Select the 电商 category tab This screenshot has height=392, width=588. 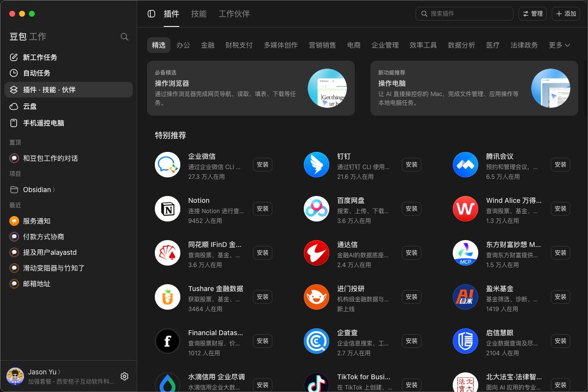point(354,45)
